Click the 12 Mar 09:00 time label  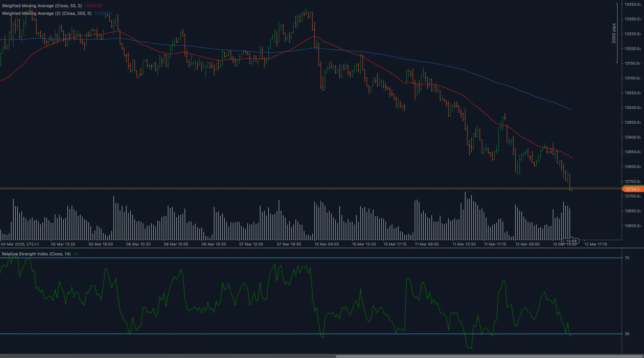point(528,244)
